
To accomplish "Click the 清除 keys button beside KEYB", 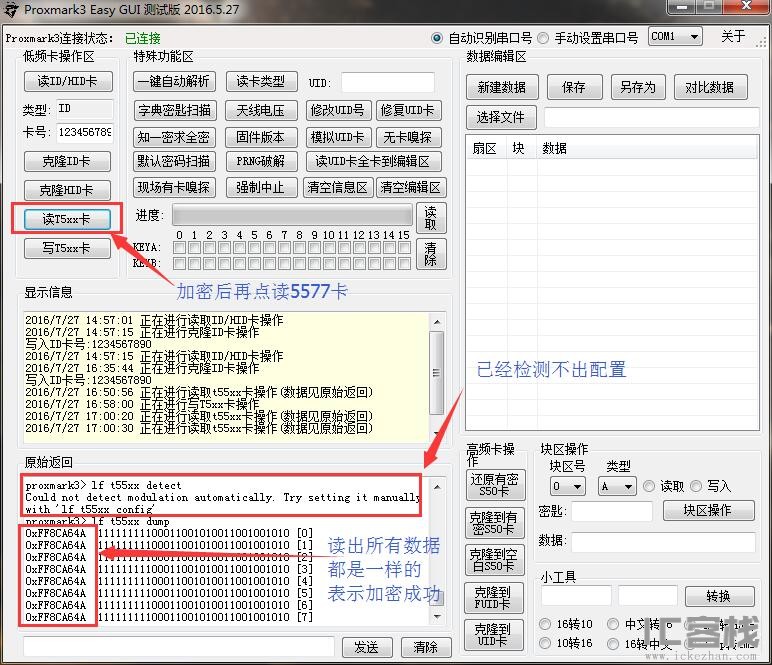I will 431,254.
